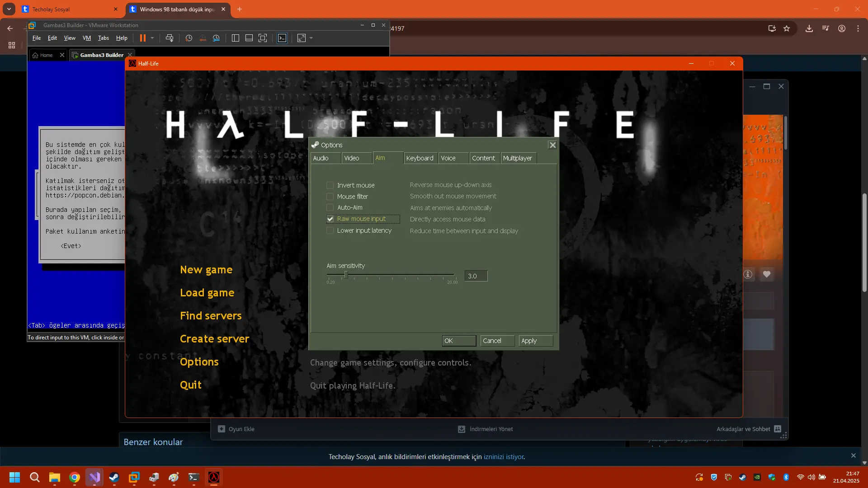Image resolution: width=868 pixels, height=488 pixels.
Task: Click VMware's send Ctrl+Alt+Del icon
Action: (170, 38)
